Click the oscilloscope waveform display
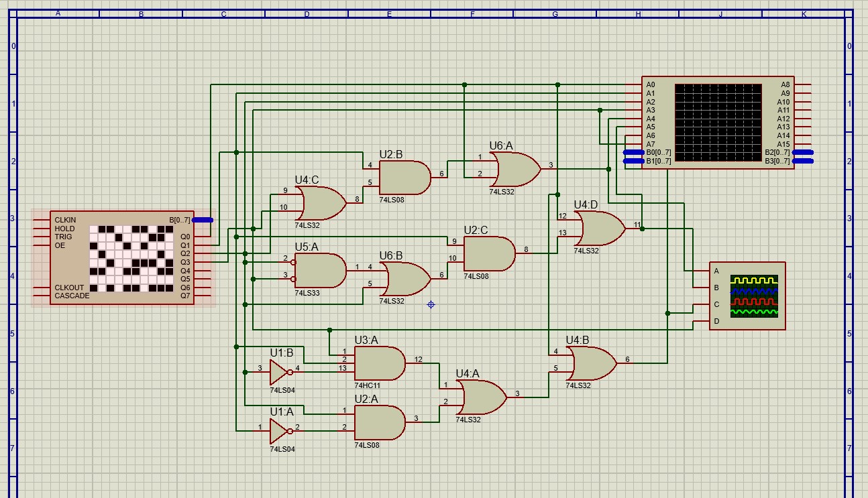Image resolution: width=868 pixels, height=498 pixels. click(x=754, y=296)
